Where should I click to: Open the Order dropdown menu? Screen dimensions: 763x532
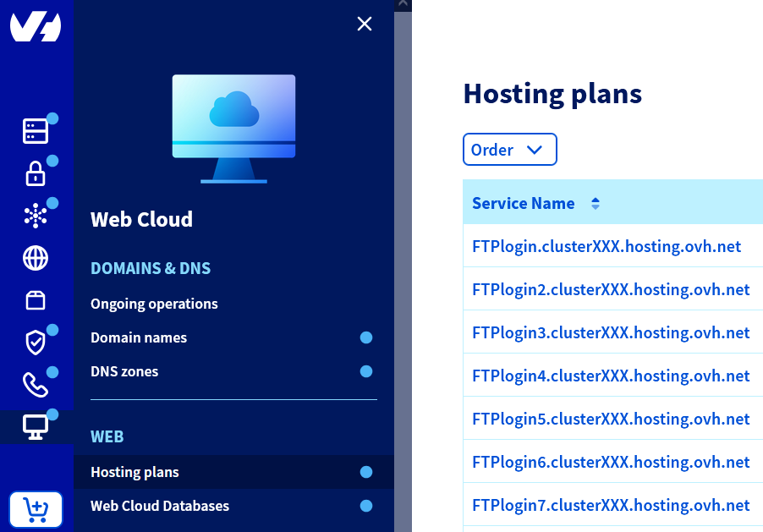[509, 149]
